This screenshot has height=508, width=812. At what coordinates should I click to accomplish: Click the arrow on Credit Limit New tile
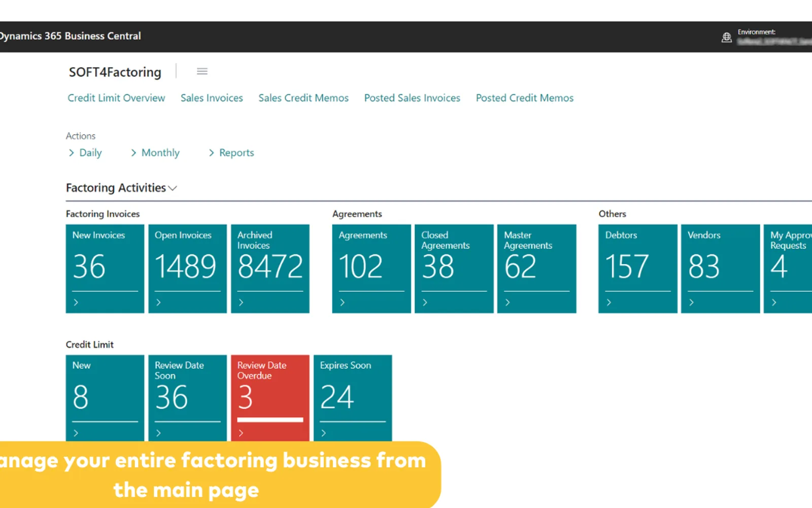[76, 433]
